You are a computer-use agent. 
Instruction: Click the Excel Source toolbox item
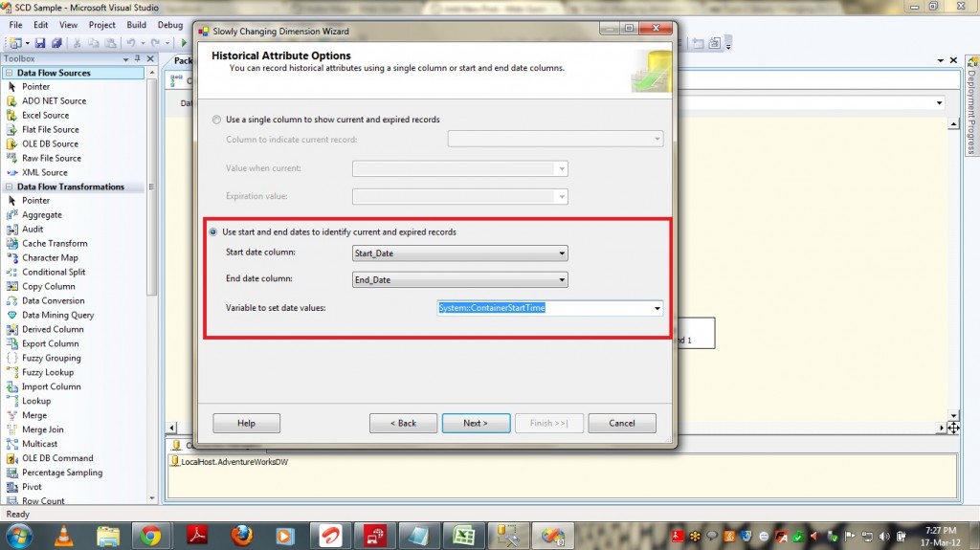point(45,115)
